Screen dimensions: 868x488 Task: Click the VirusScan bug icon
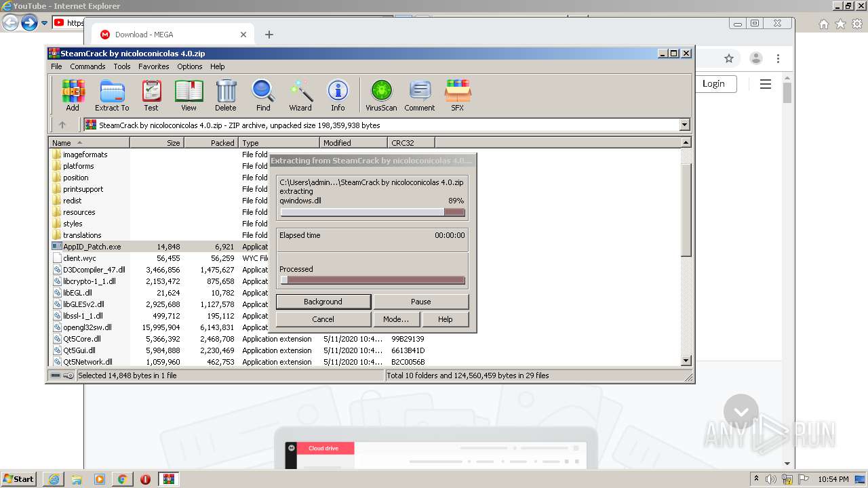pyautogui.click(x=381, y=95)
